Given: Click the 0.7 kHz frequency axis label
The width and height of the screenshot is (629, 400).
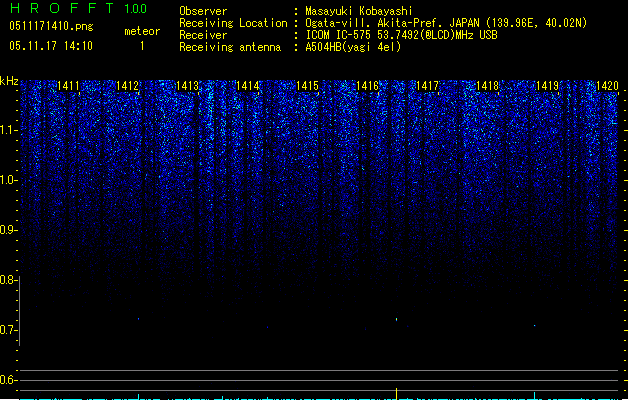Looking at the screenshot, I should (x=8, y=330).
